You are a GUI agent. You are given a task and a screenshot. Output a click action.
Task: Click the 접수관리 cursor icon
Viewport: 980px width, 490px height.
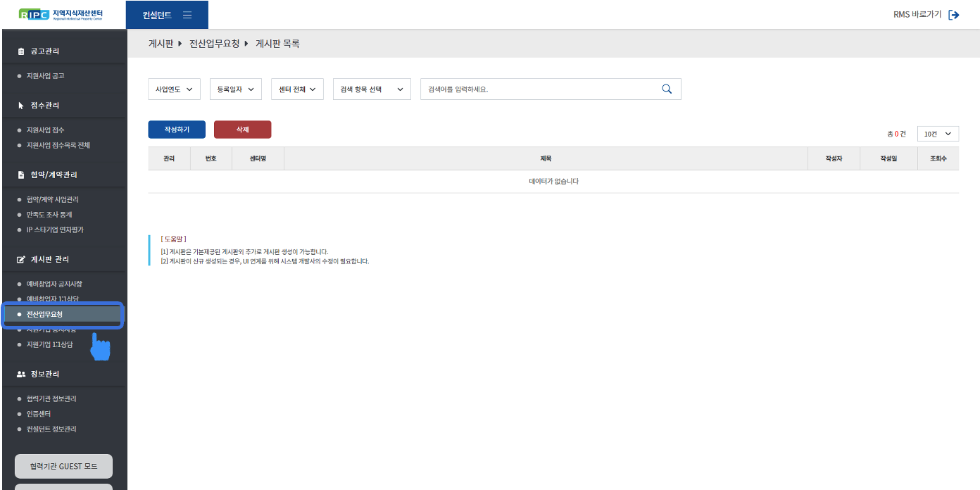pos(21,106)
